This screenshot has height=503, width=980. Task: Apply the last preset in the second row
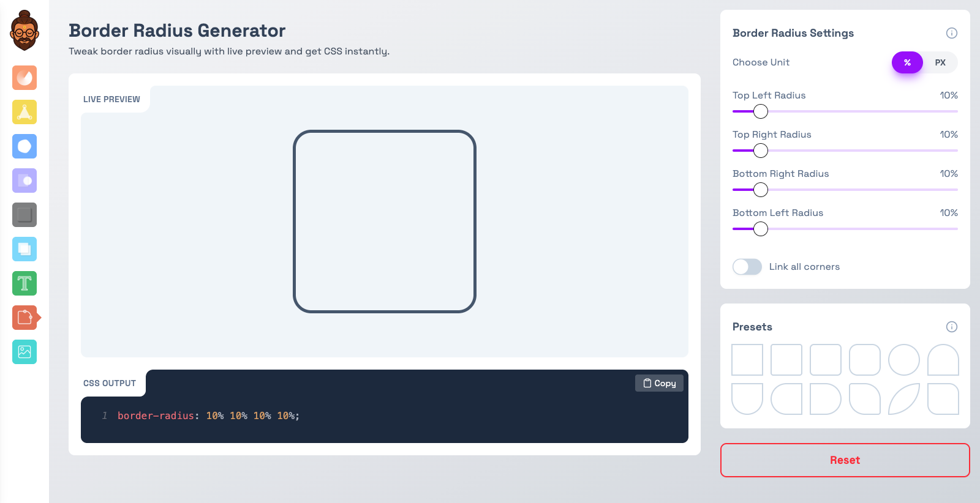coord(943,399)
